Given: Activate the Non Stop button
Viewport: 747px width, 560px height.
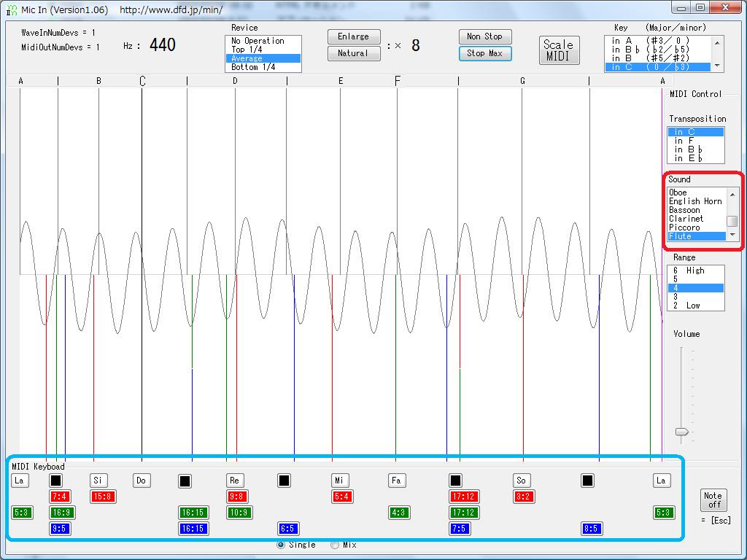Looking at the screenshot, I should [x=485, y=36].
